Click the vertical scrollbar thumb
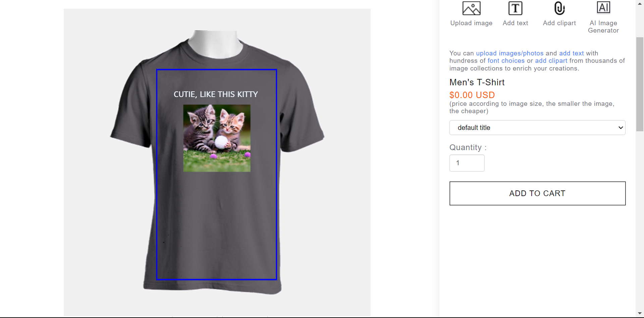The image size is (644, 318). pos(640,84)
